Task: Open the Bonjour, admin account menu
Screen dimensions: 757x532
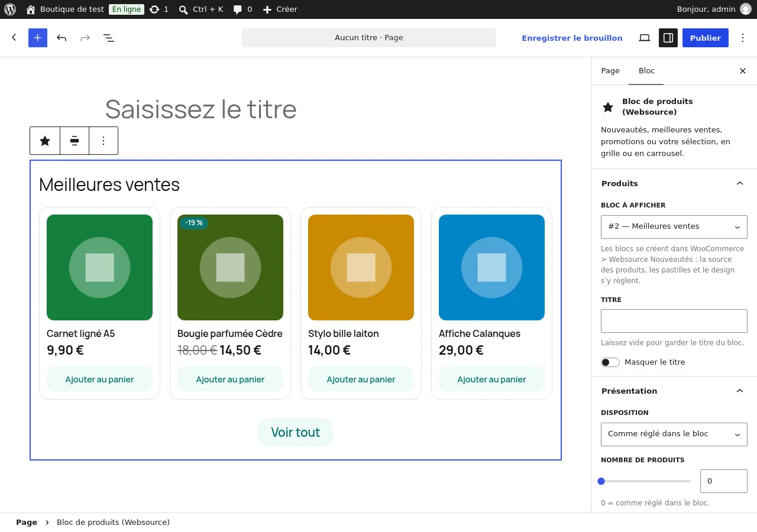Action: point(714,9)
